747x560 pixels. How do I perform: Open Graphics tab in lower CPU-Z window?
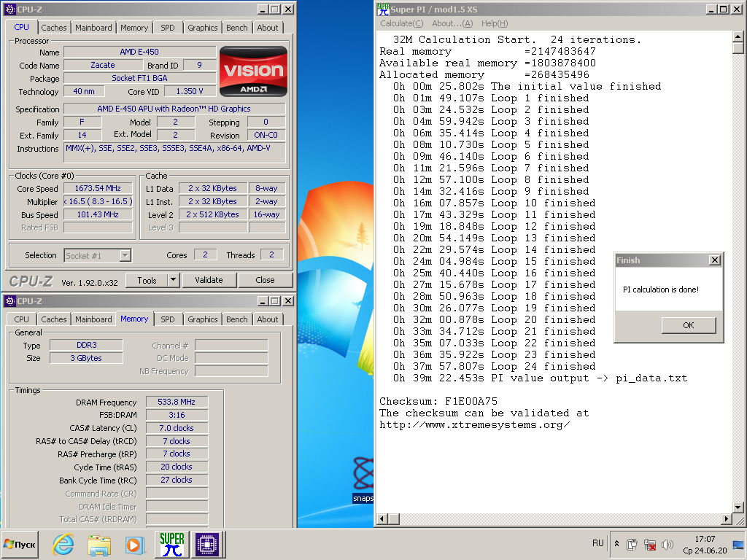pyautogui.click(x=203, y=319)
